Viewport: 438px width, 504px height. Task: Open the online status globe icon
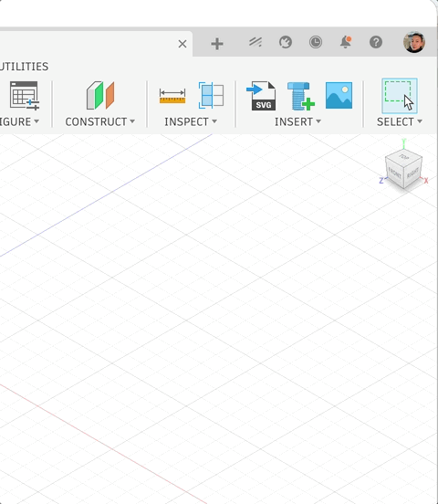(x=286, y=42)
